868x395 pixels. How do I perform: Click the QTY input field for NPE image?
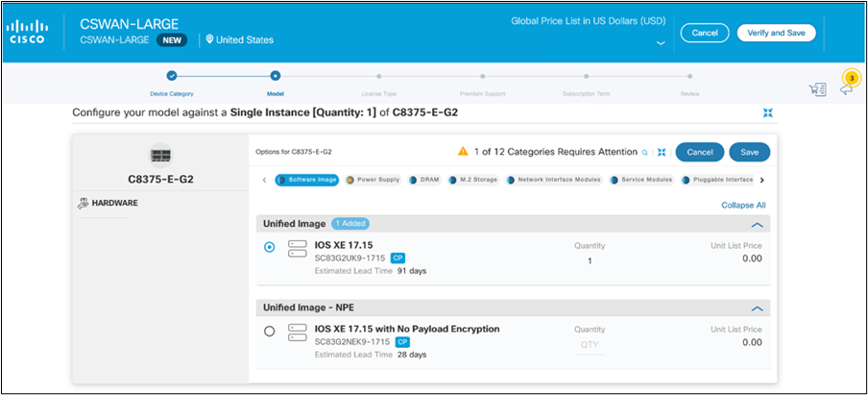[590, 345]
